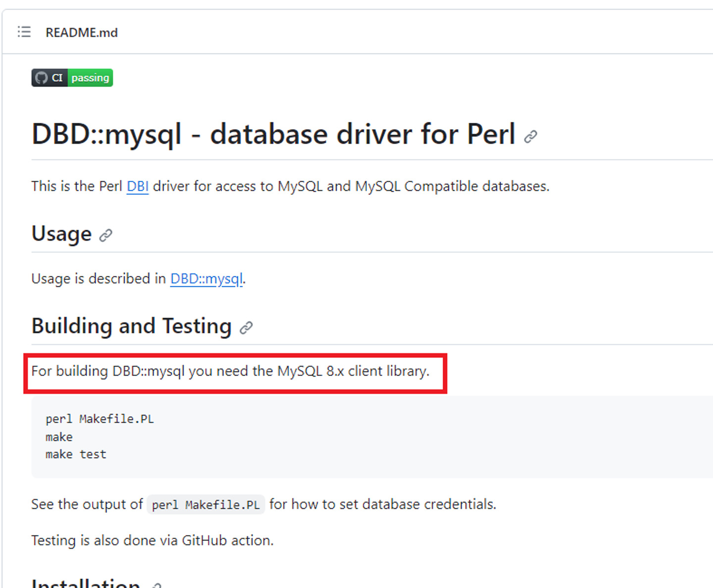Open the README outline list icon

24,32
